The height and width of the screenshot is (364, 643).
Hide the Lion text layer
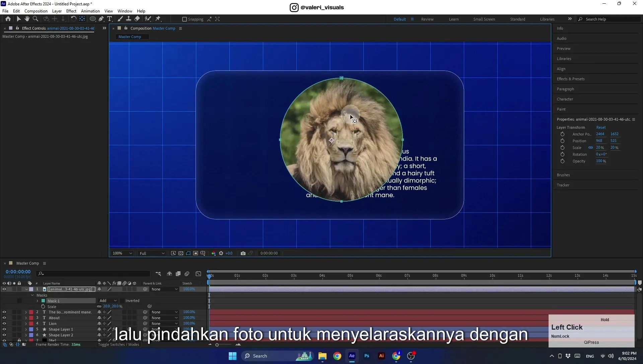[x=4, y=324]
